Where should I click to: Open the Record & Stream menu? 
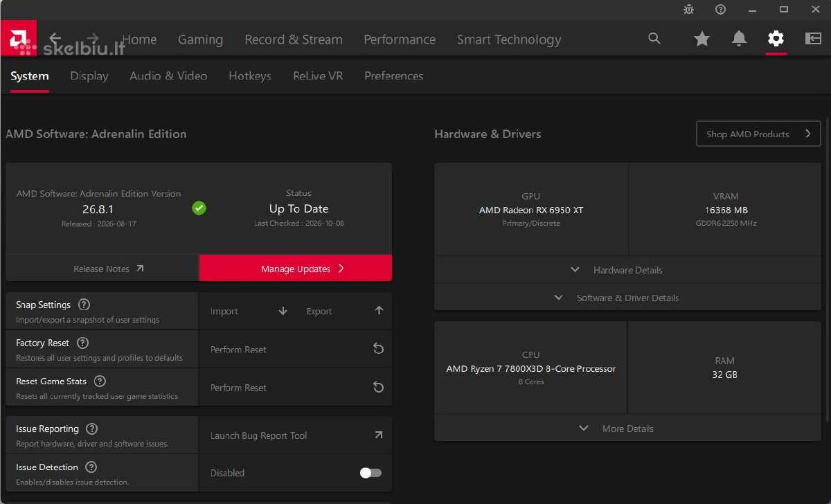point(294,39)
